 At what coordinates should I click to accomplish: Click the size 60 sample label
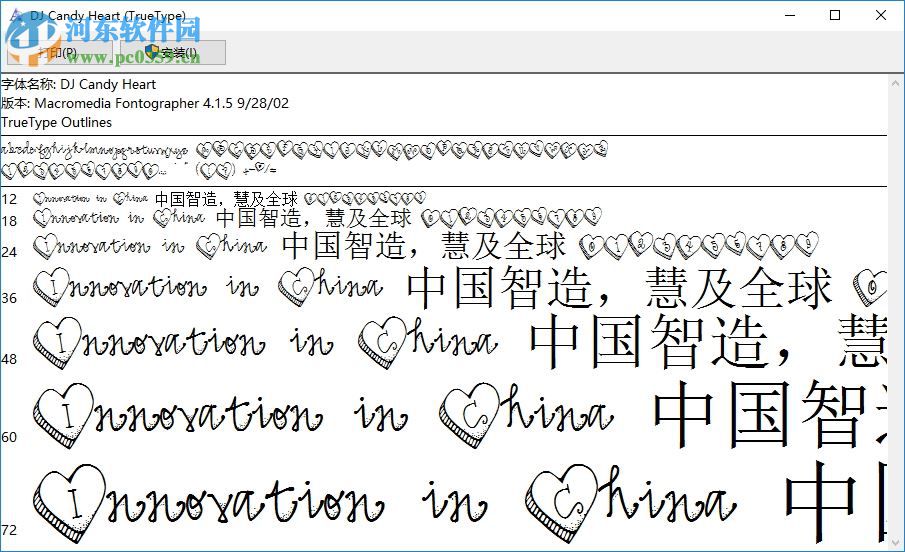point(9,437)
